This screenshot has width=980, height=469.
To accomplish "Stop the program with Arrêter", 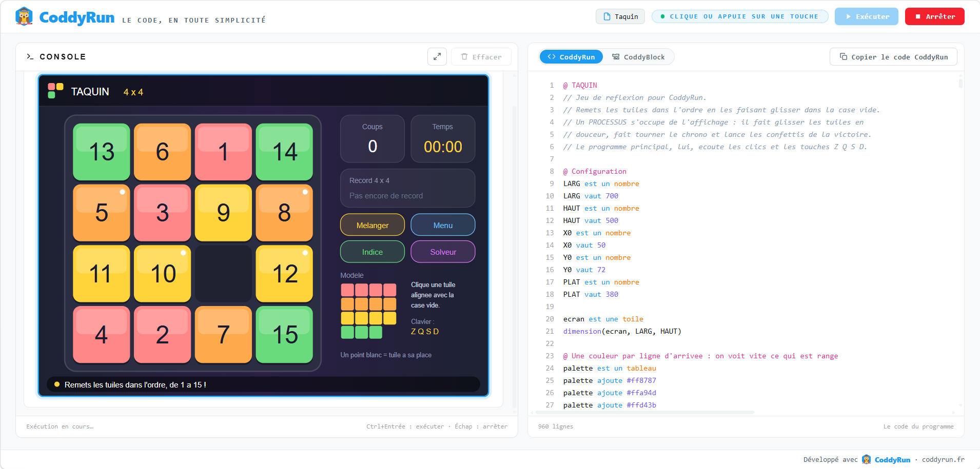I will (x=934, y=16).
